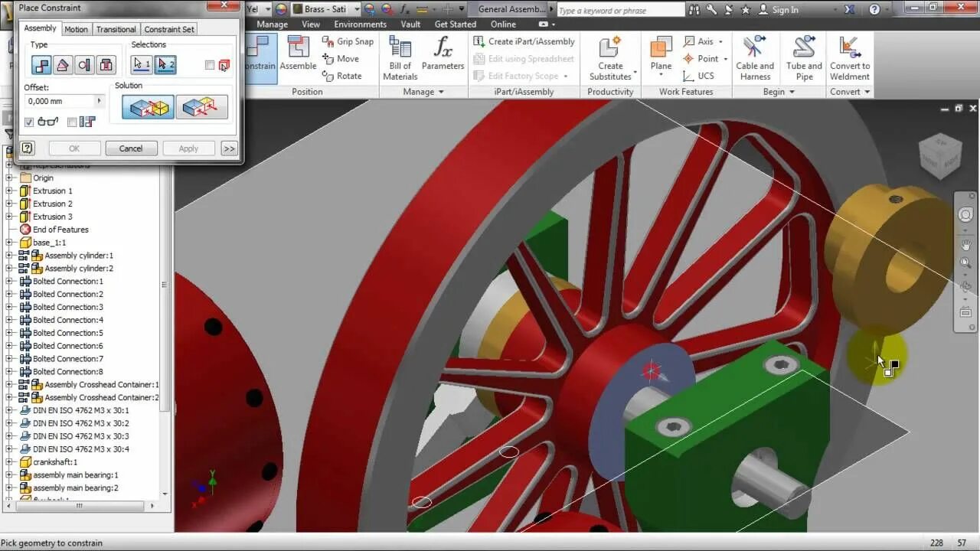
Task: Choose the Mate solution icon
Action: 148,107
